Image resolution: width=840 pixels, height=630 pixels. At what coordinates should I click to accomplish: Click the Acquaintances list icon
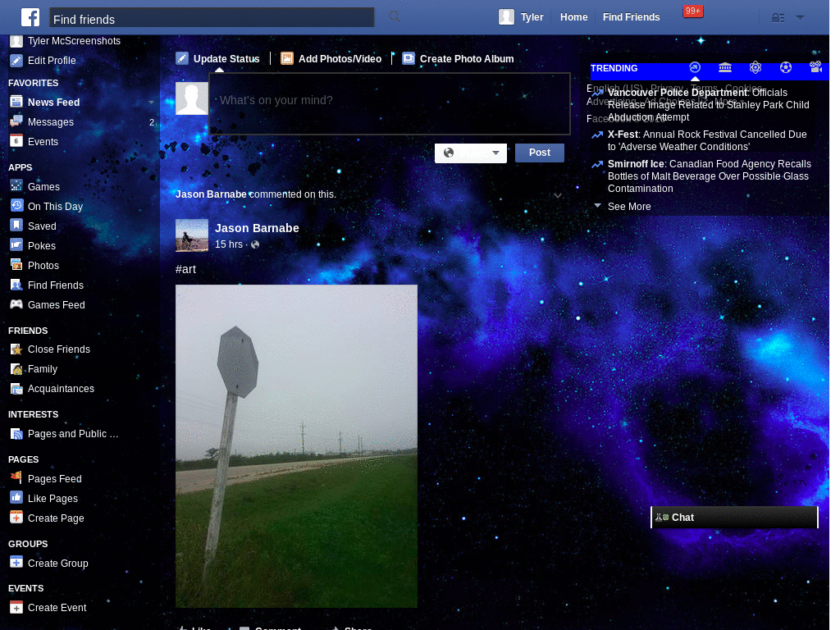(16, 389)
